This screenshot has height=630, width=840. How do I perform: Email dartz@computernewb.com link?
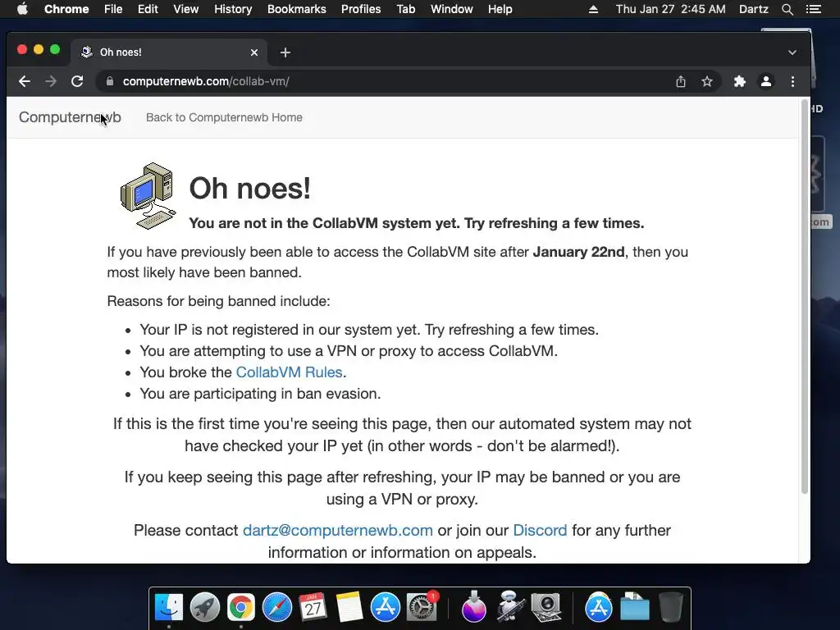click(x=337, y=531)
